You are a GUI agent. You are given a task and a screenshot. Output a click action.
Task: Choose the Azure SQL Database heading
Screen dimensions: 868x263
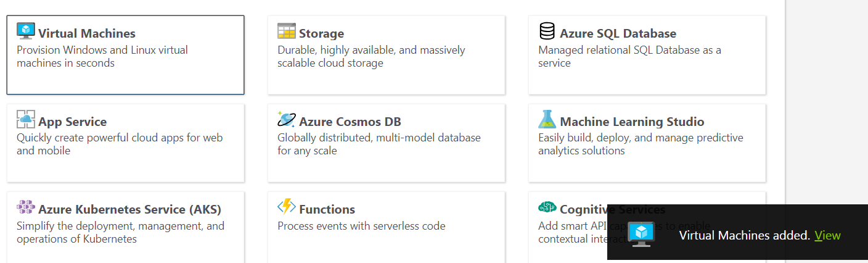[618, 33]
